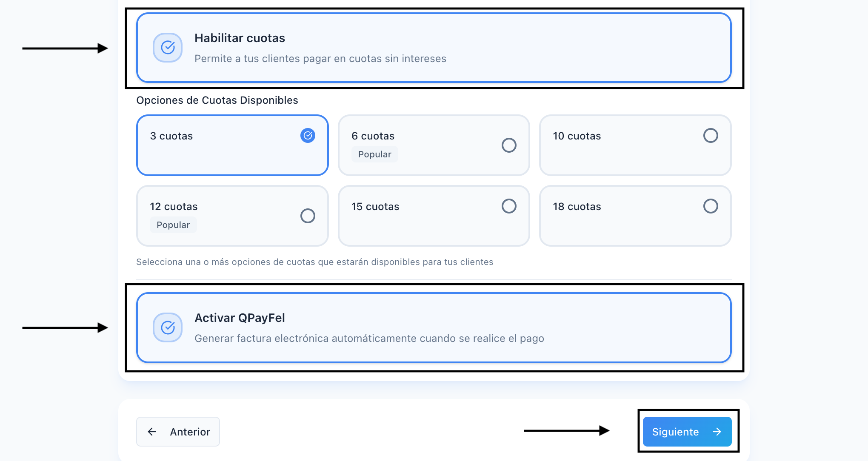This screenshot has height=461, width=868.
Task: Click the 18 cuotas label text
Action: coord(577,207)
